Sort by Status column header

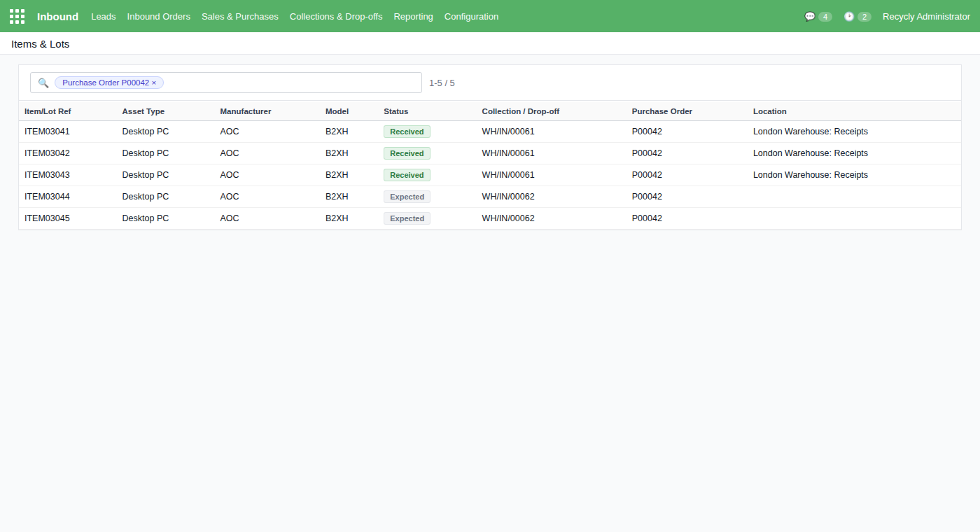396,111
